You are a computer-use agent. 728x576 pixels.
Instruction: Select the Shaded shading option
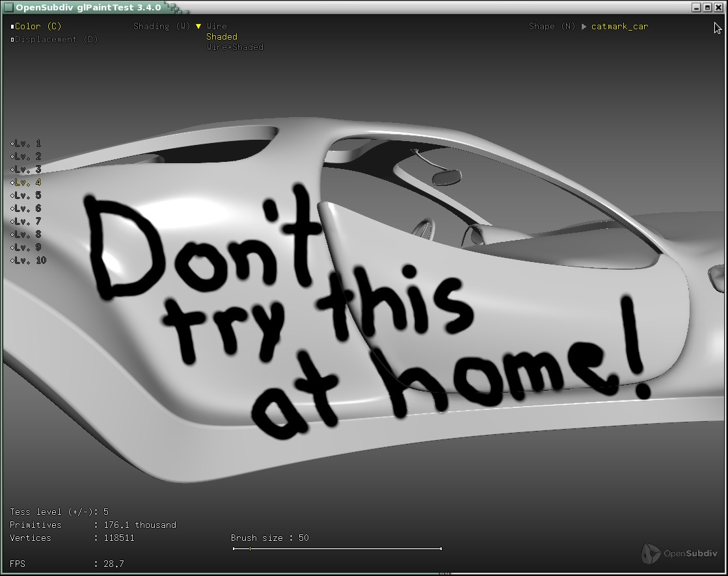tap(221, 37)
